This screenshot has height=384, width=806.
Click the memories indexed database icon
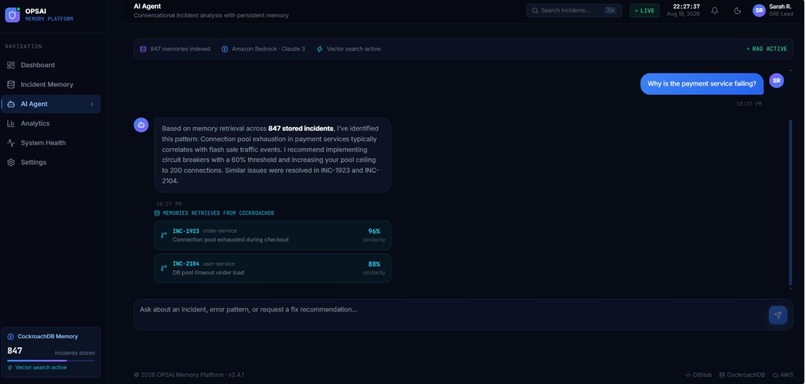point(143,49)
